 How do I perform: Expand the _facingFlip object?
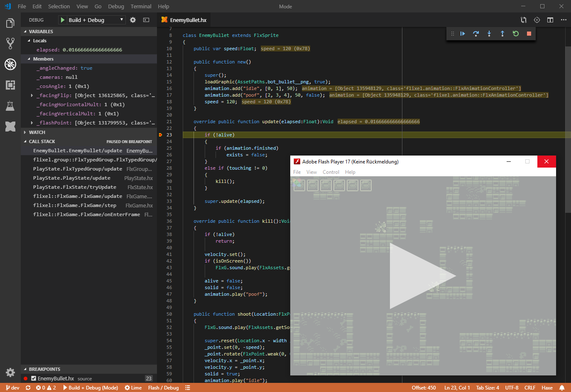[32, 95]
